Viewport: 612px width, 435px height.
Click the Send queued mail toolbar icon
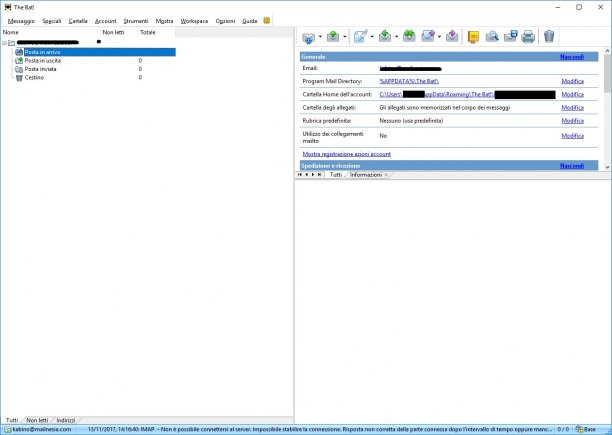click(x=333, y=37)
